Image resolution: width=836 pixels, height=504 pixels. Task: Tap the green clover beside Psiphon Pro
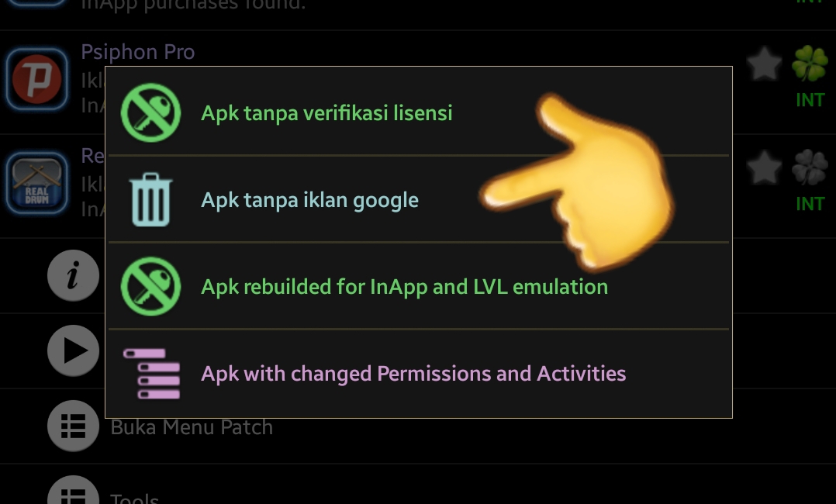coord(810,64)
